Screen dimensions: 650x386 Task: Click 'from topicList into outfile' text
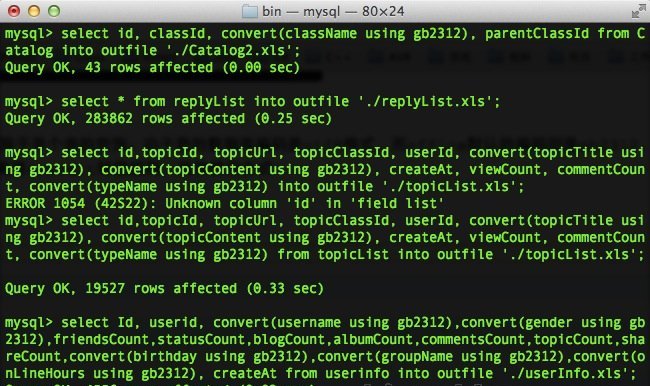(x=385, y=255)
